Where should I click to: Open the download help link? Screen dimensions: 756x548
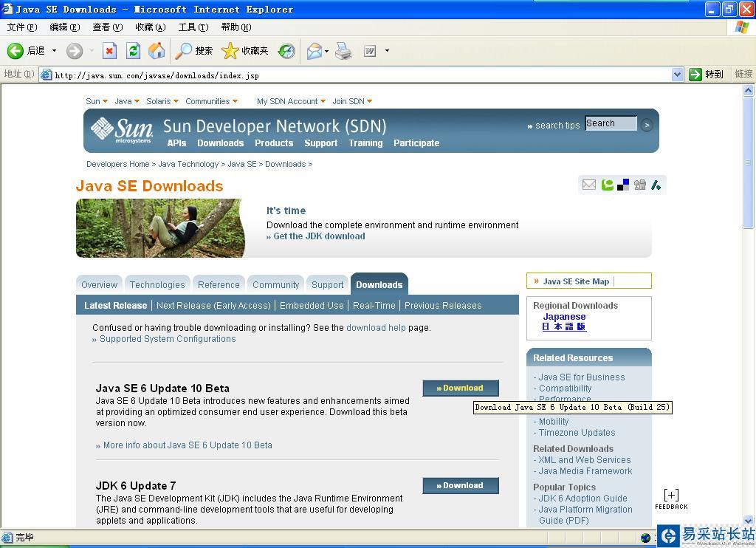point(376,328)
